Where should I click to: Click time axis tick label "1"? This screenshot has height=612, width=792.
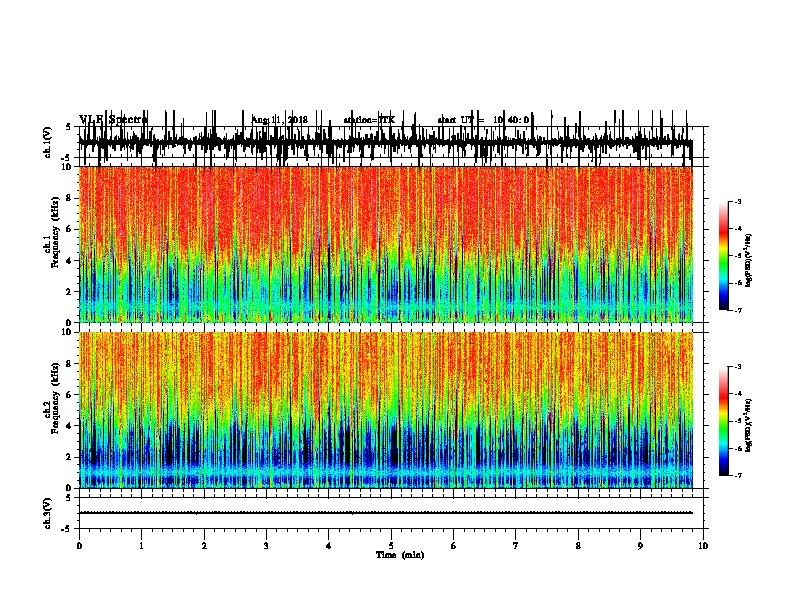[x=142, y=546]
